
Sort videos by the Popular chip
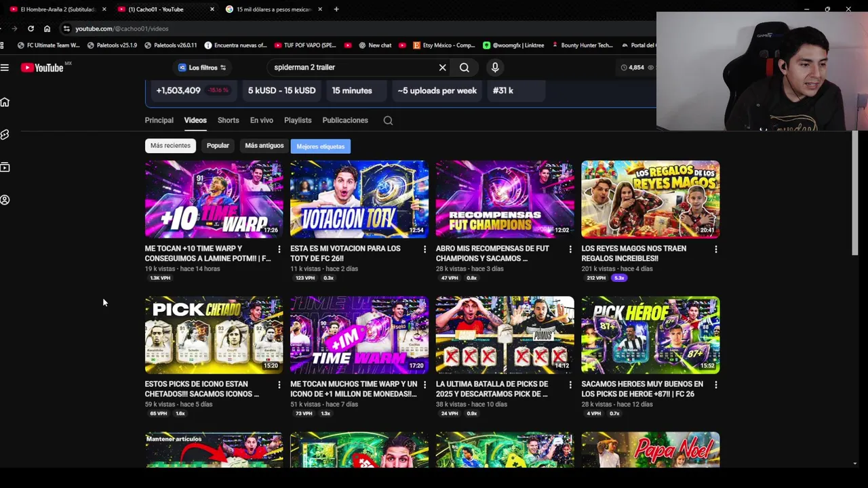click(x=218, y=146)
